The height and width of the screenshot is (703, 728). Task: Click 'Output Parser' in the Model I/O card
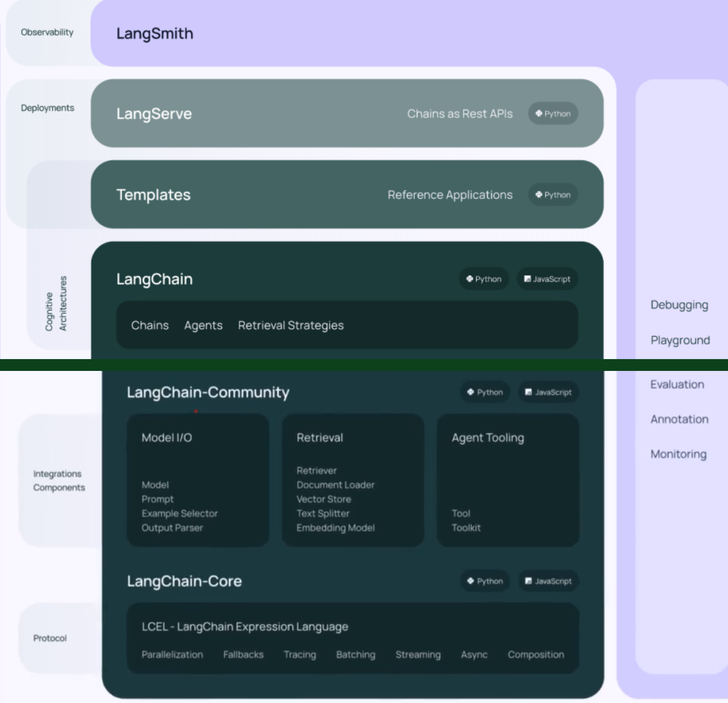[172, 528]
